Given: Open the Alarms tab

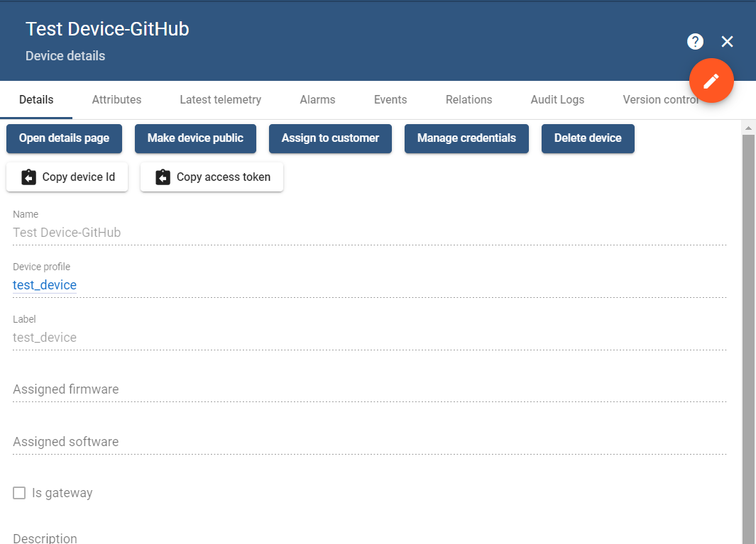Looking at the screenshot, I should 317,100.
